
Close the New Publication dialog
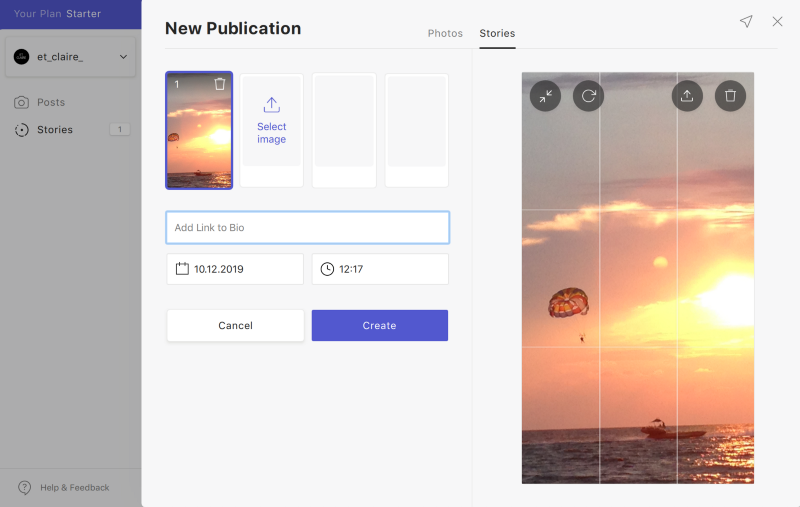click(777, 21)
